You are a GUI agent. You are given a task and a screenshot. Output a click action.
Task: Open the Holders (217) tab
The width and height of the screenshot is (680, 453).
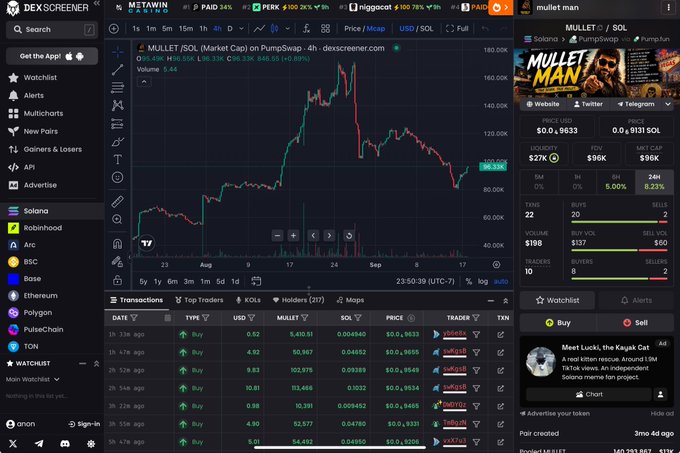298,300
